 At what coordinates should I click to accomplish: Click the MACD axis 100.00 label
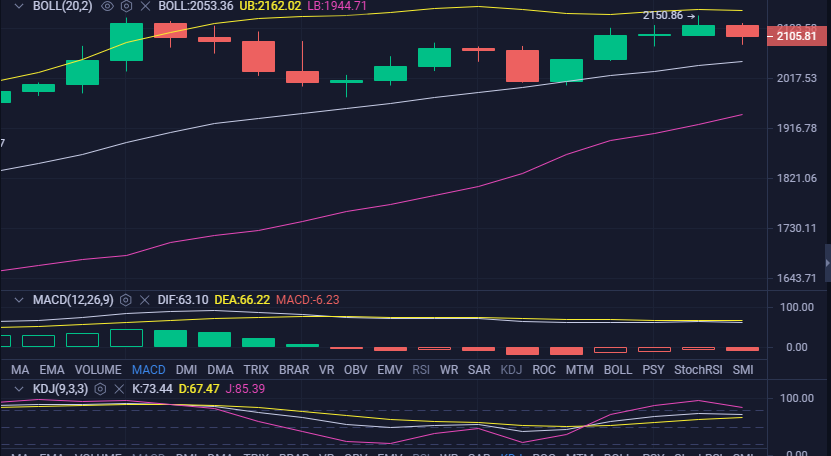click(797, 308)
